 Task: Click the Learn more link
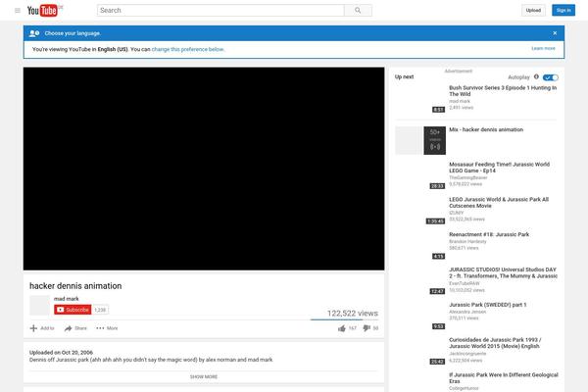click(x=543, y=48)
